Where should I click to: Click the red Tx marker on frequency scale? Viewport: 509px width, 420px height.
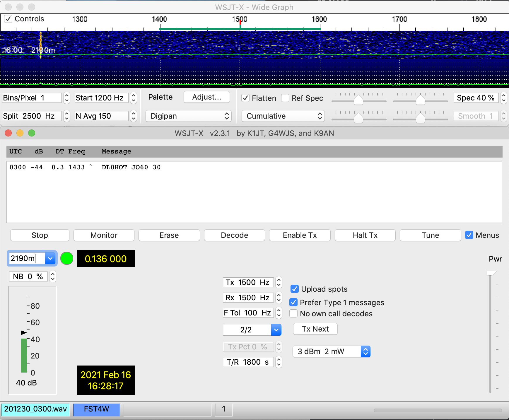coord(240,22)
